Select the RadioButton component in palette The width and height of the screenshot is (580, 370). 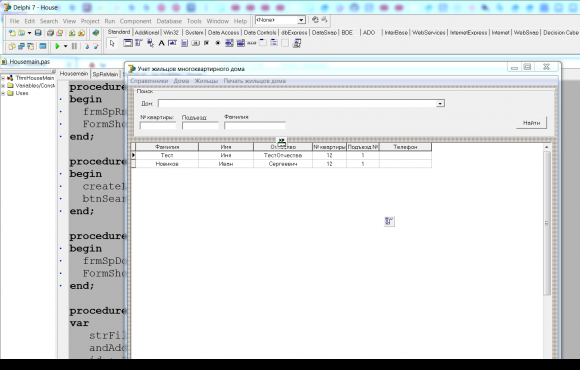tap(218, 43)
